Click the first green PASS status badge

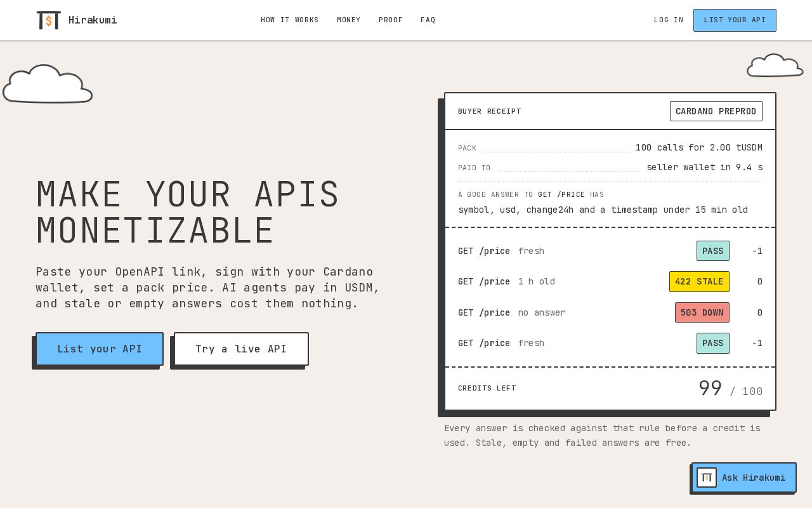713,251
